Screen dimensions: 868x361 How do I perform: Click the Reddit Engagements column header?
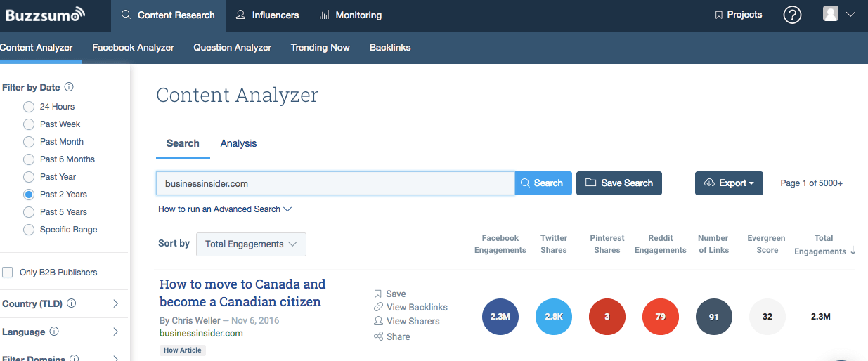[661, 244]
